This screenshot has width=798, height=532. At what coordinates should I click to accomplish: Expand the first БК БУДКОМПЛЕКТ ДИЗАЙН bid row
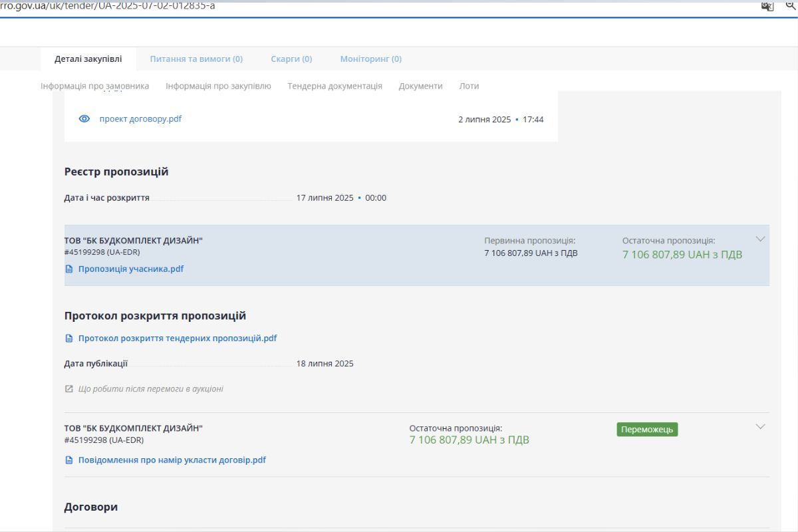(x=761, y=239)
